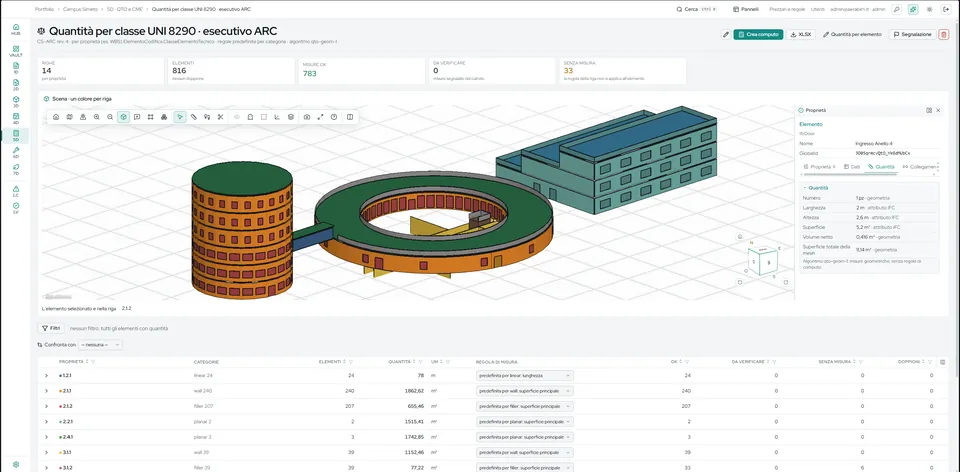Viewport: 960px width, 472px height.
Task: Take a scene snapshot with camera icon
Action: pos(307,117)
